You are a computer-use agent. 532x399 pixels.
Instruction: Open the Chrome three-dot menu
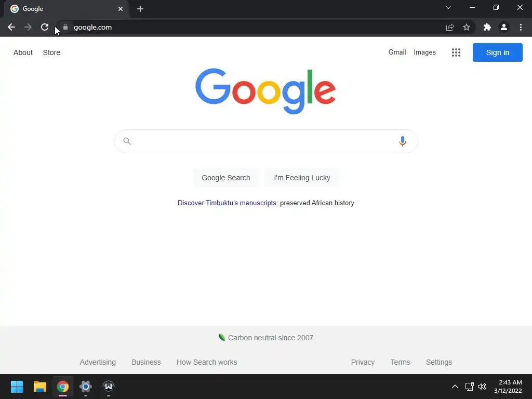coord(521,27)
